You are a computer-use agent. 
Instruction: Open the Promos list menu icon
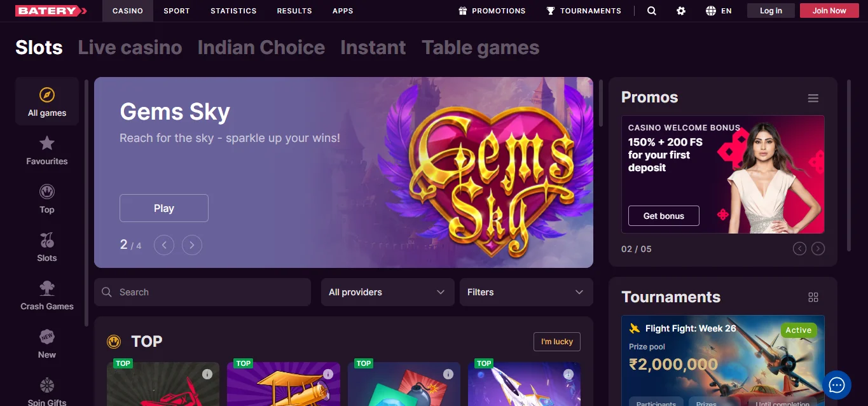813,98
